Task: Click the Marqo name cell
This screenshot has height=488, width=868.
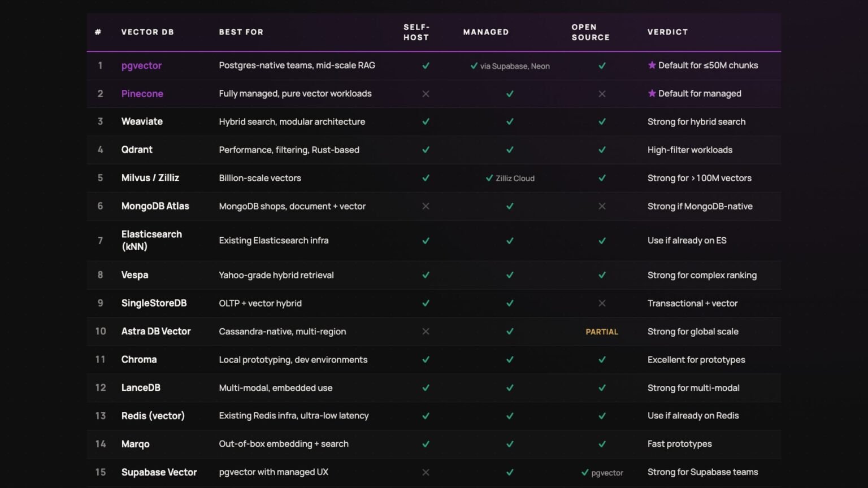Action: tap(136, 444)
